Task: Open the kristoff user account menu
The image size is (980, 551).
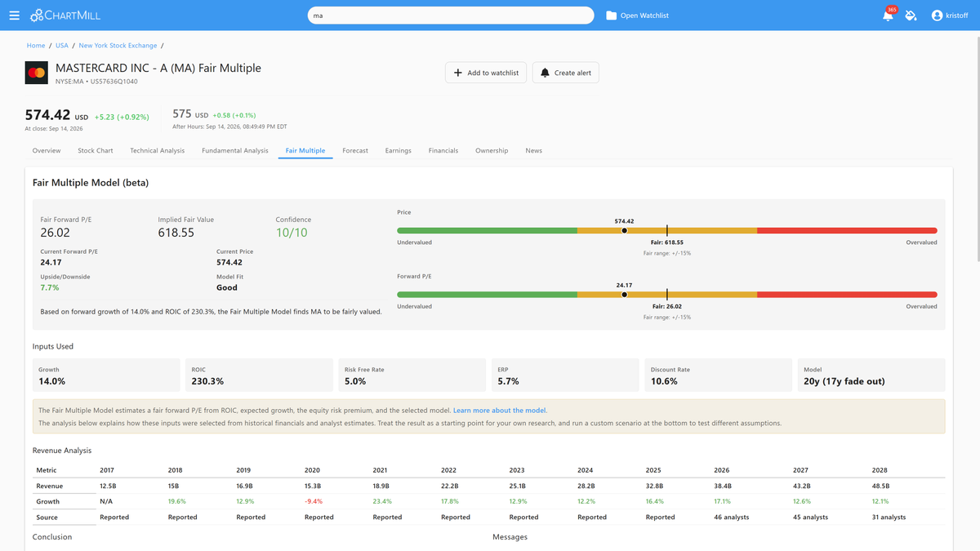Action: pos(950,16)
